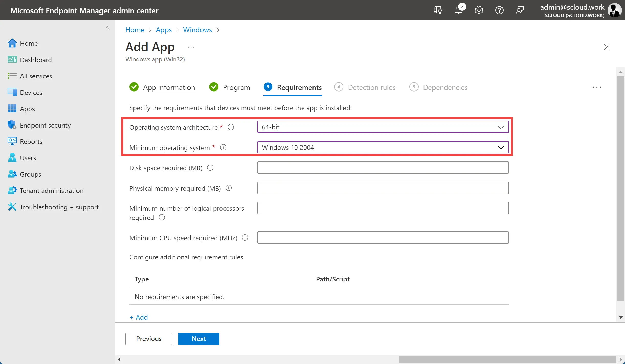Show info for Minimum logical processors required
The image size is (625, 364).
coord(162,218)
